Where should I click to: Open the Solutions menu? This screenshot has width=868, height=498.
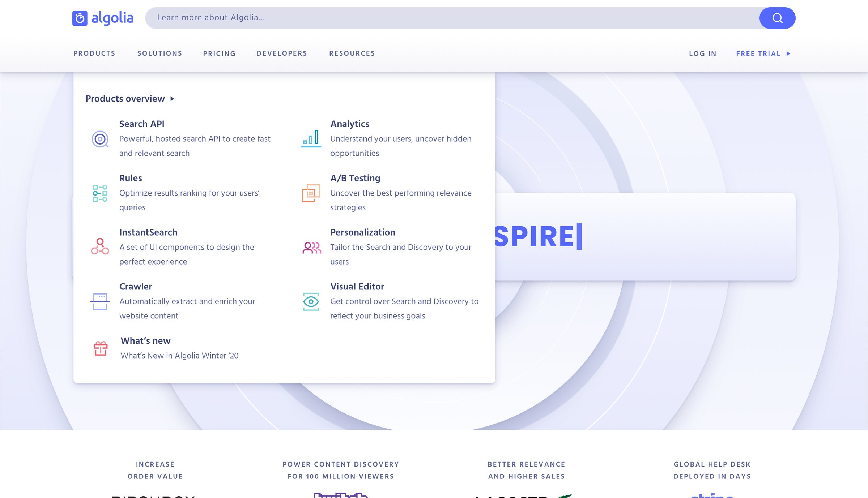(x=160, y=53)
